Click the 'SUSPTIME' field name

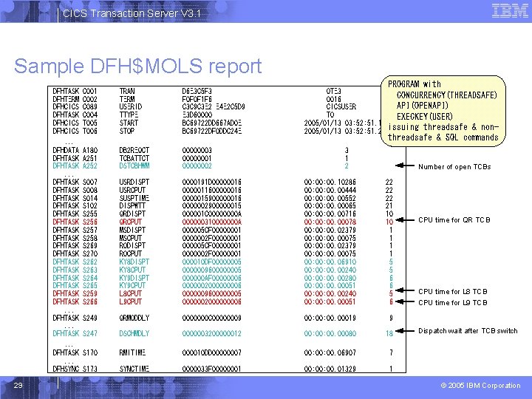point(134,198)
